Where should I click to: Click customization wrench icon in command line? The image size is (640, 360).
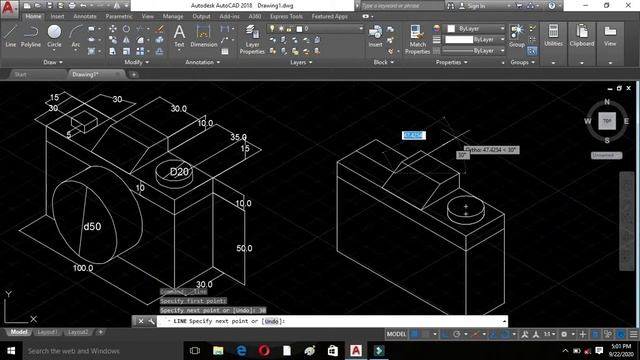(x=151, y=321)
